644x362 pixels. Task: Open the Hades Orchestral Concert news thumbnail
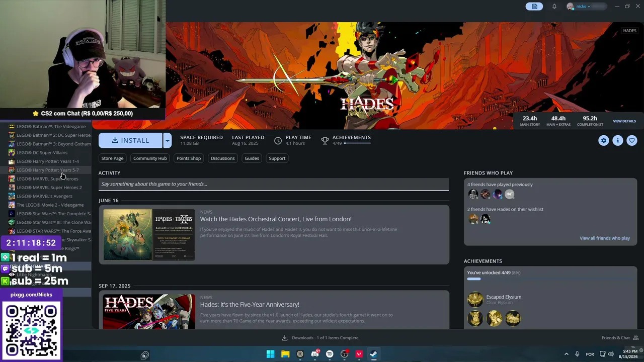point(149,235)
